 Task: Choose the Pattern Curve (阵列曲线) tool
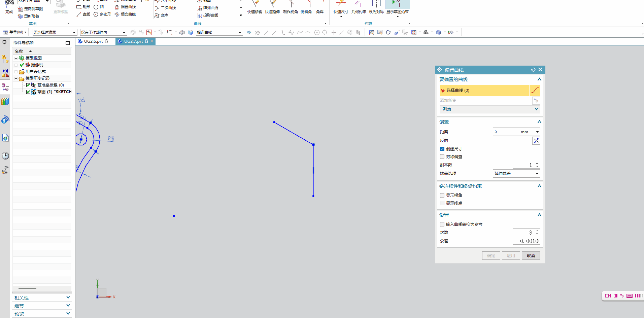208,8
